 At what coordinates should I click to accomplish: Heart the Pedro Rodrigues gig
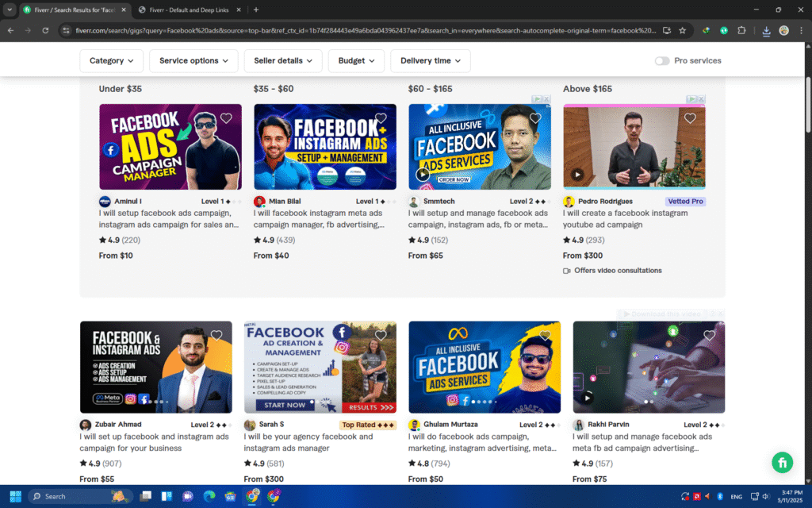click(x=690, y=118)
